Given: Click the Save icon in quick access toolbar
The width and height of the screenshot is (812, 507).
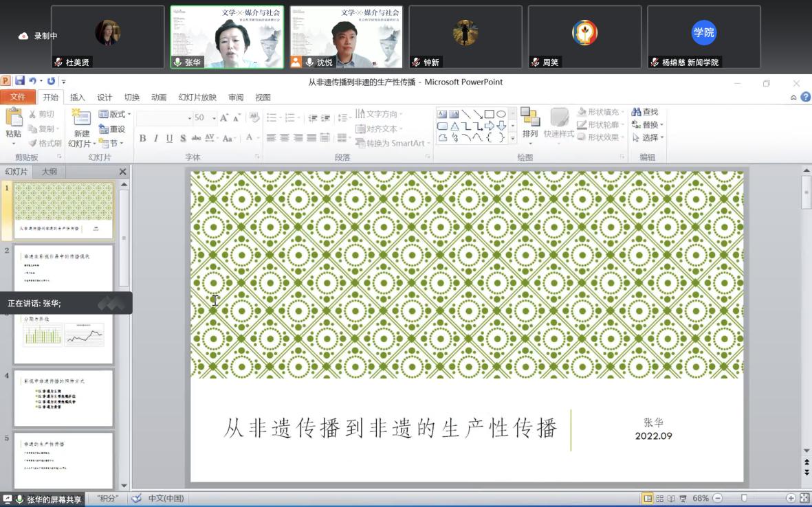Looking at the screenshot, I should 20,81.
